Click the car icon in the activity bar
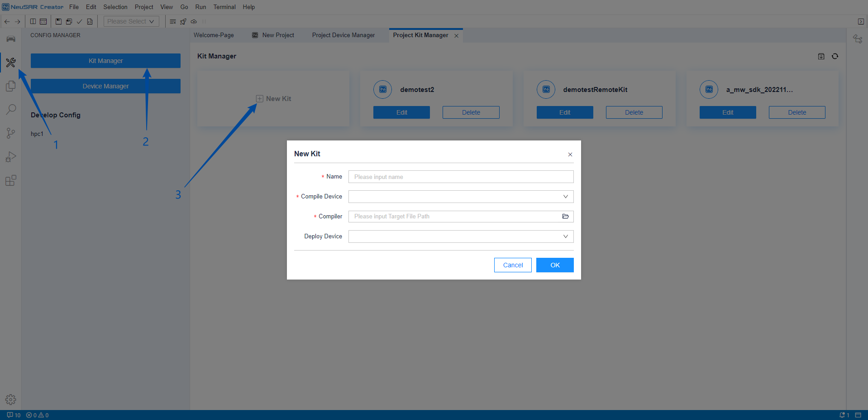Image resolution: width=868 pixels, height=420 pixels. click(x=11, y=39)
